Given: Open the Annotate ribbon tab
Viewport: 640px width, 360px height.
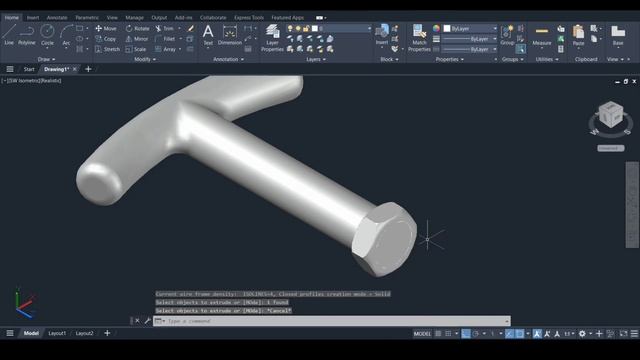Looking at the screenshot, I should 57,18.
